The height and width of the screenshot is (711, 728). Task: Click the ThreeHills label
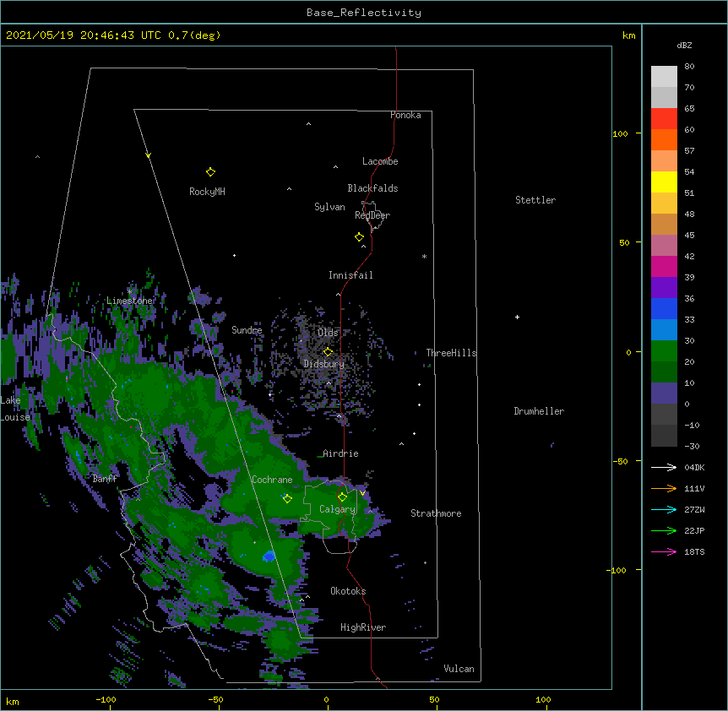[451, 353]
